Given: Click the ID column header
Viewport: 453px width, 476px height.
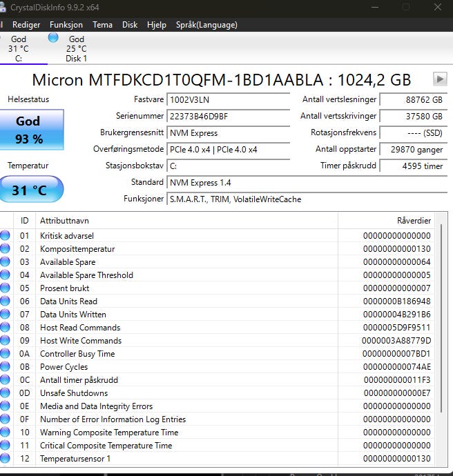Looking at the screenshot, I should [x=25, y=221].
